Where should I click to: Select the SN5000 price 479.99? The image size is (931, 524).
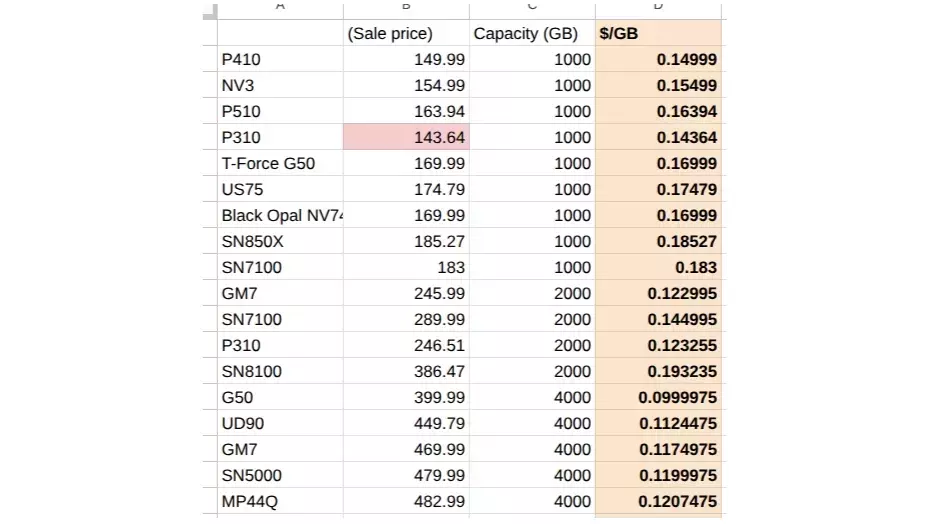click(x=406, y=475)
